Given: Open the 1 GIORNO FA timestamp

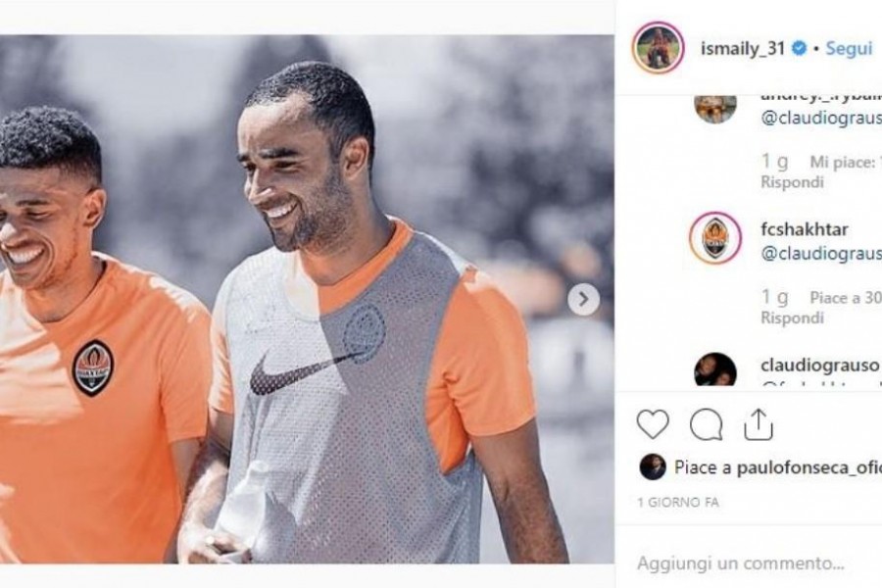Looking at the screenshot, I should point(678,502).
